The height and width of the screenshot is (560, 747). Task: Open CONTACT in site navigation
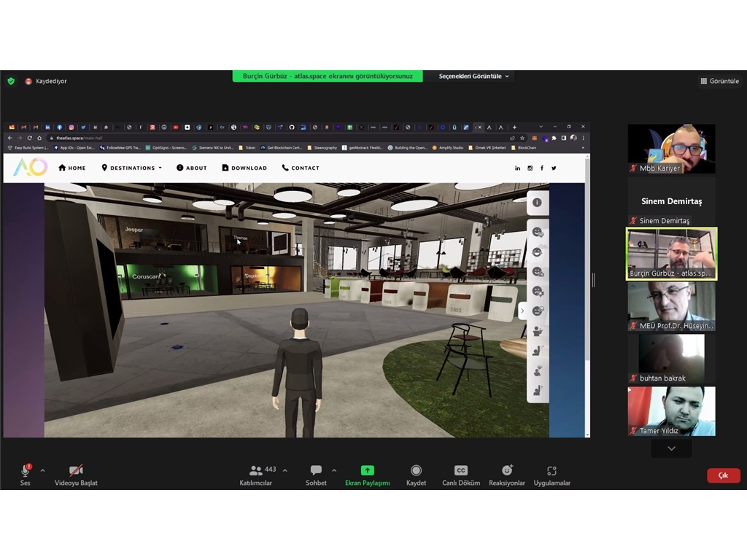click(x=301, y=168)
